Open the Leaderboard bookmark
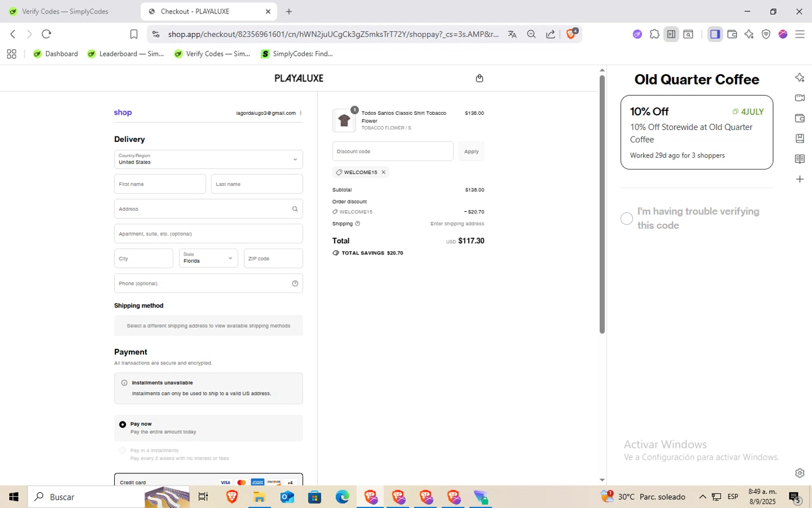The width and height of the screenshot is (812, 508). pyautogui.click(x=126, y=54)
